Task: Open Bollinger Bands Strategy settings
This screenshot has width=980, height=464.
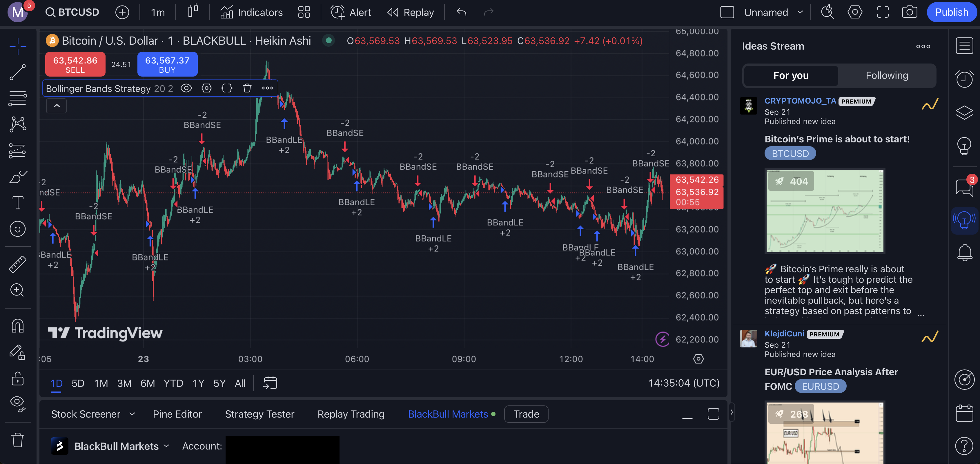Action: (206, 88)
